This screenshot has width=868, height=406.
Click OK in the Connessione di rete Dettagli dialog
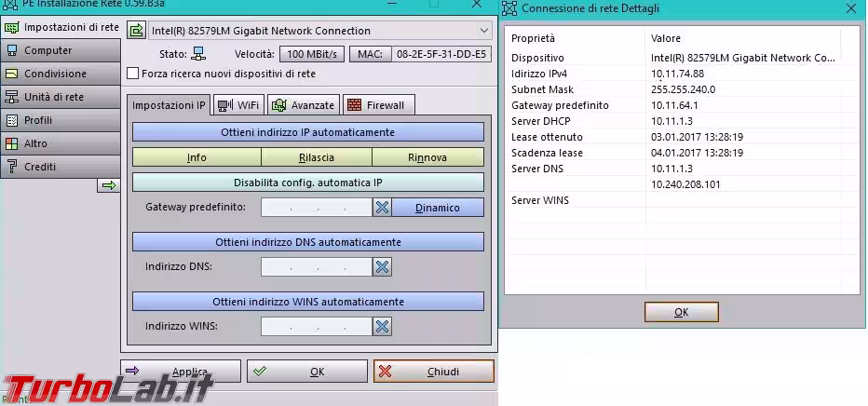[x=681, y=312]
